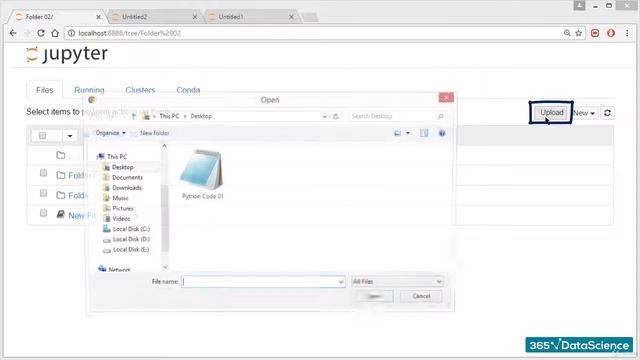The height and width of the screenshot is (360, 640).
Task: Select Documents in navigation tree
Action: [x=127, y=178]
